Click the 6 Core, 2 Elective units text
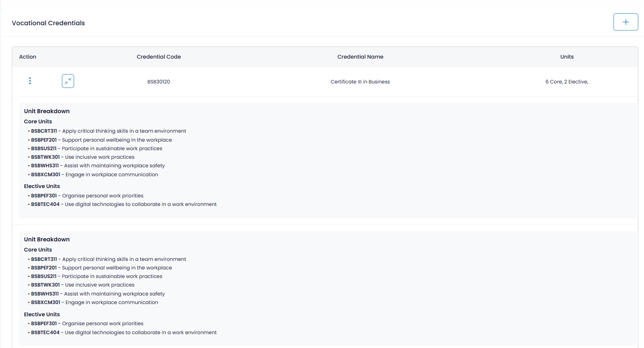644x348 pixels. tap(567, 82)
